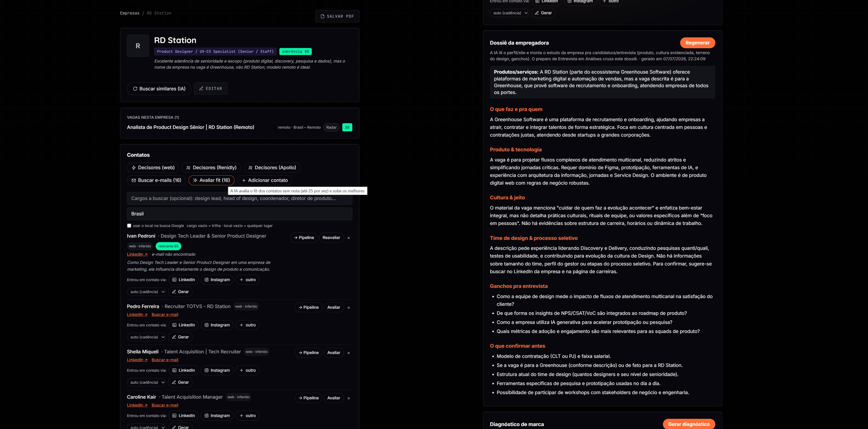Click Gerar for Pedro Ferreira
The width and height of the screenshot is (868, 429).
coord(180,337)
